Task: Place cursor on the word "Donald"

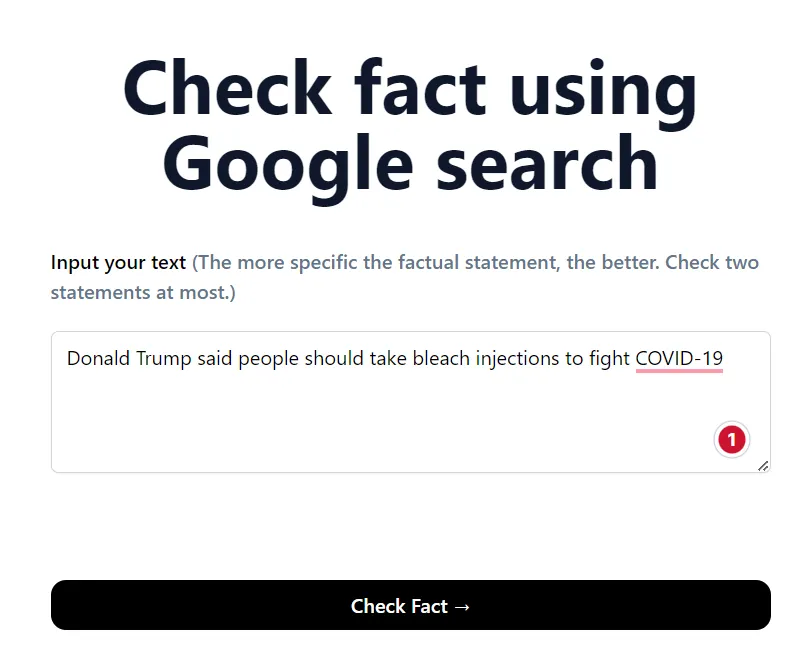Action: point(96,358)
